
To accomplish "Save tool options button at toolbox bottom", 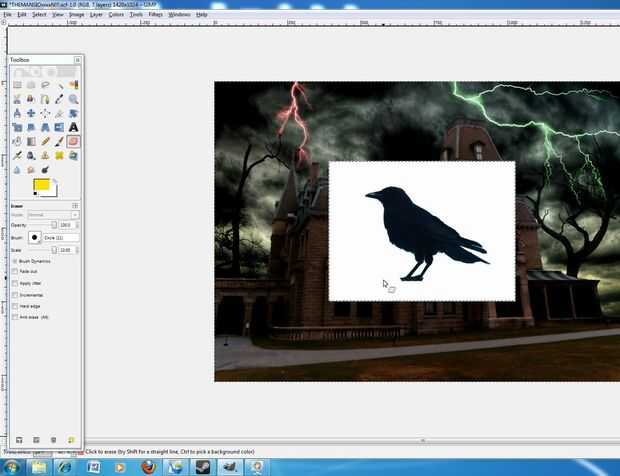I will (19, 440).
